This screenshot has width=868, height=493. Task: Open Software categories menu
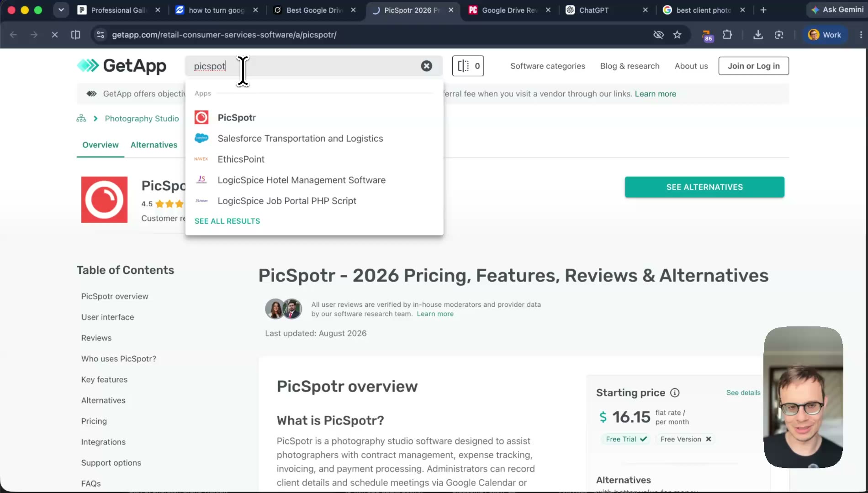click(547, 66)
